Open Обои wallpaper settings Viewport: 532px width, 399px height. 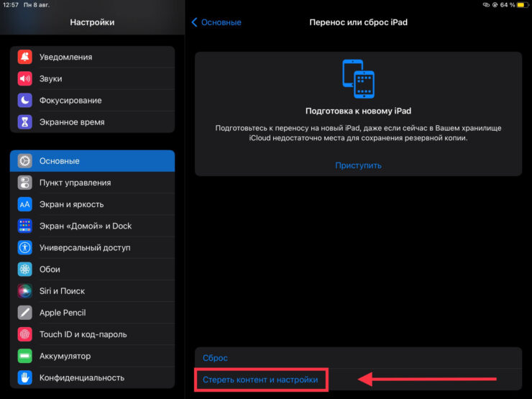[50, 269]
